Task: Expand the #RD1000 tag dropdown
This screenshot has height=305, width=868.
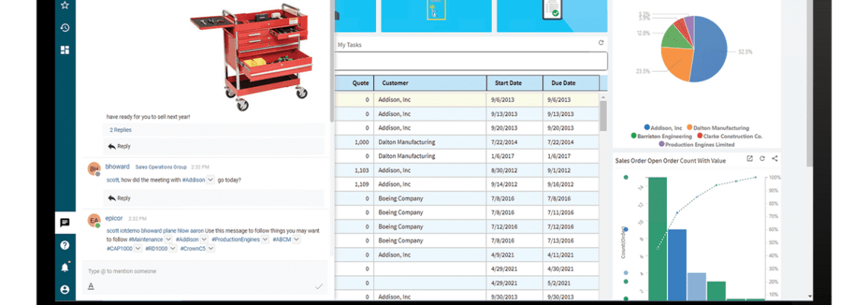Action: coord(172,249)
